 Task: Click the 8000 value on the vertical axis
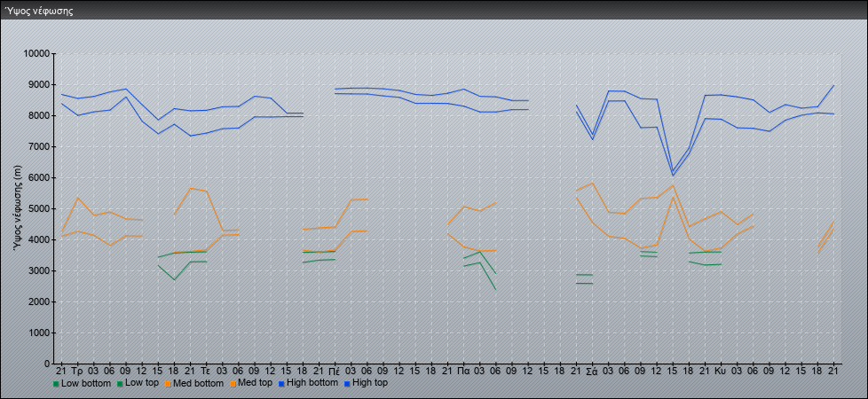click(x=39, y=115)
